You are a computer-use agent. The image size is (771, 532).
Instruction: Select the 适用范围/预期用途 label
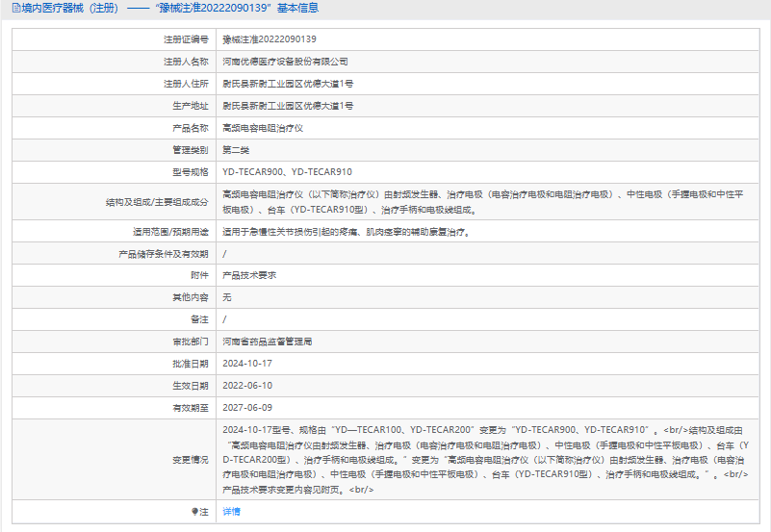pyautogui.click(x=170, y=232)
